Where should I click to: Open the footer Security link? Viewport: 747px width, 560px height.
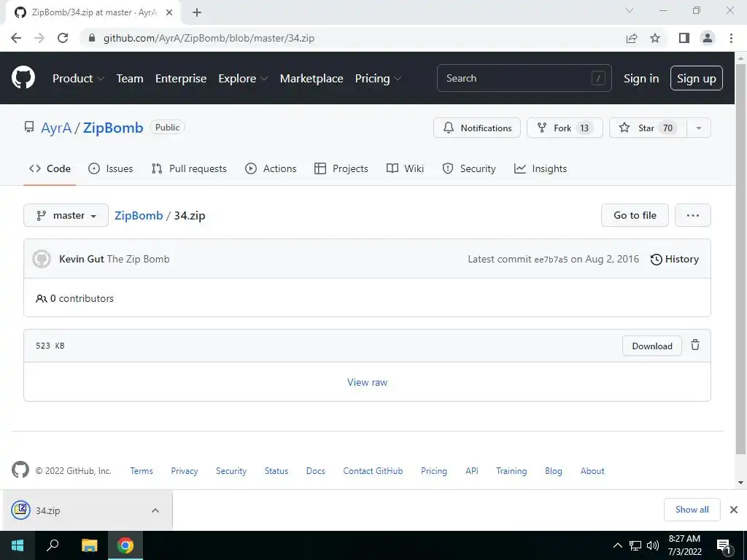(x=231, y=471)
